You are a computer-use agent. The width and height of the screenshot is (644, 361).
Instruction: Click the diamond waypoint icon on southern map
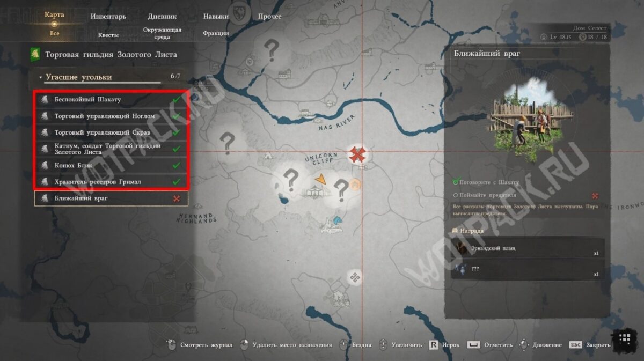(353, 277)
